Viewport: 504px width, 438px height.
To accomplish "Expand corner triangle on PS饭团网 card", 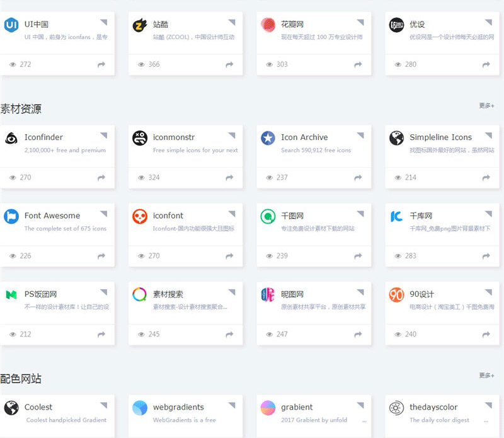I will pos(104,292).
